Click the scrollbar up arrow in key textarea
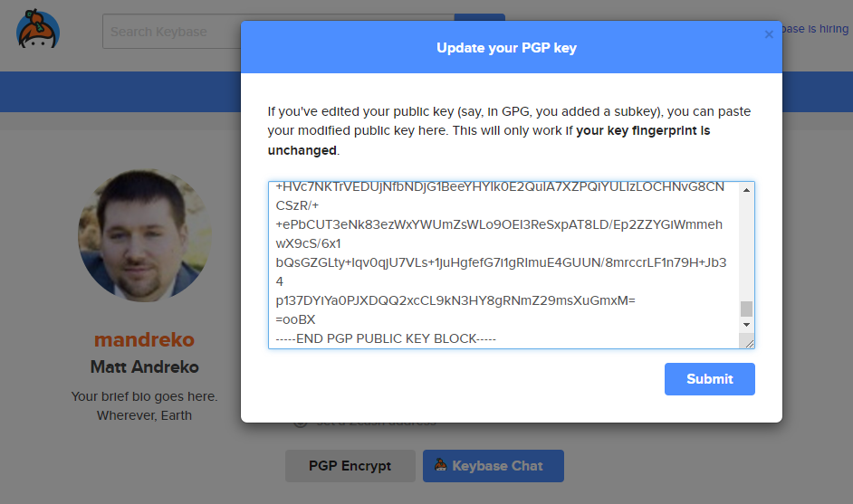 point(747,190)
